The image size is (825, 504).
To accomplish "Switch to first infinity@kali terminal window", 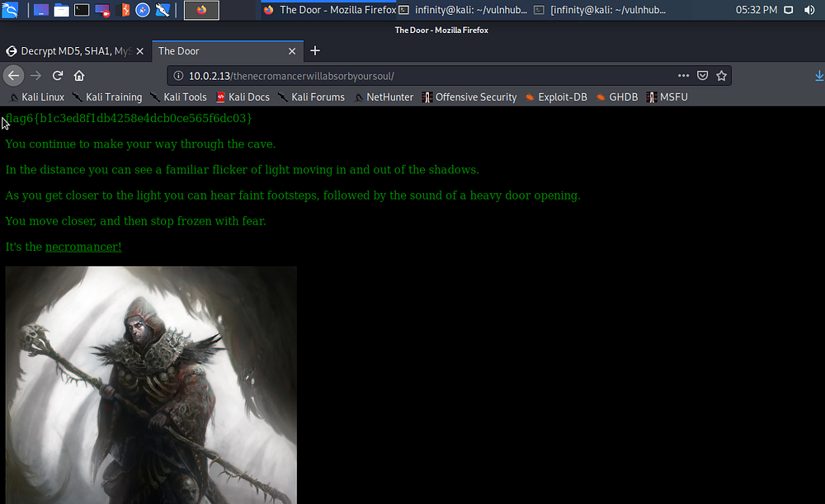I will [462, 10].
